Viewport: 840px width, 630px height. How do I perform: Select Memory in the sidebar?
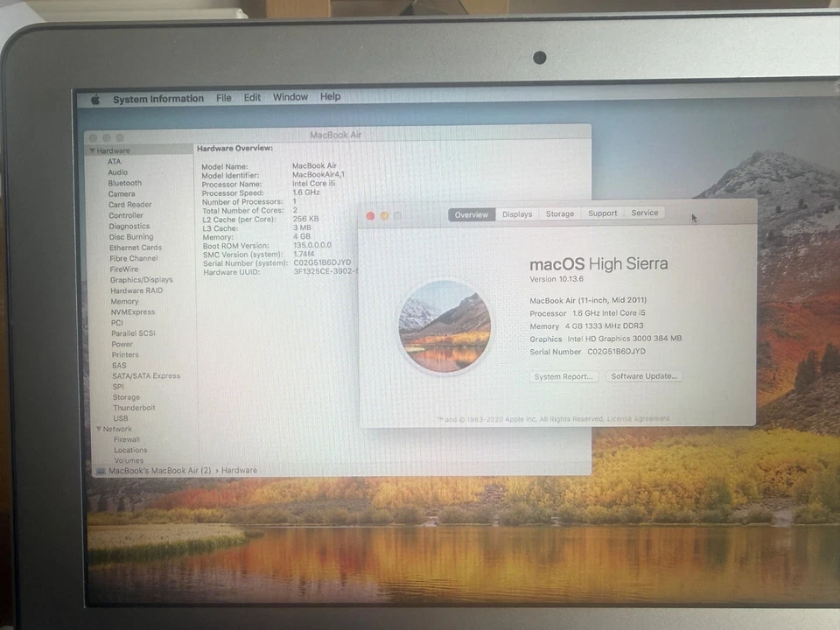tap(124, 302)
